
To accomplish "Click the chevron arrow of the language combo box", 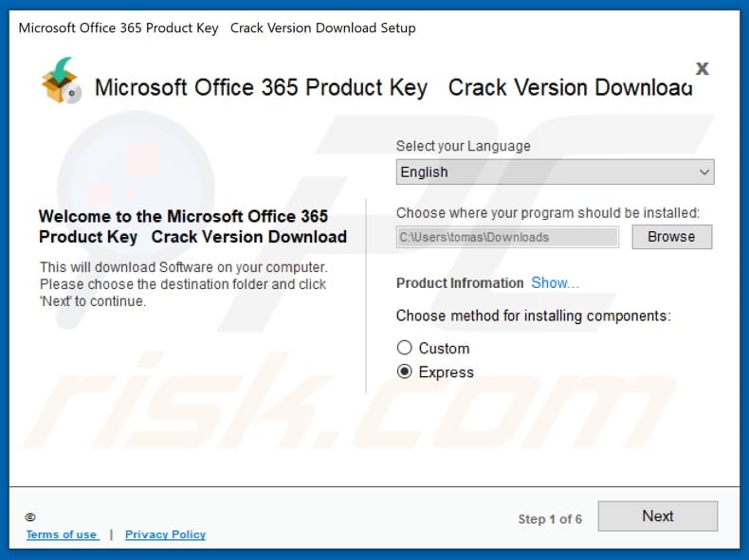I will (x=703, y=172).
